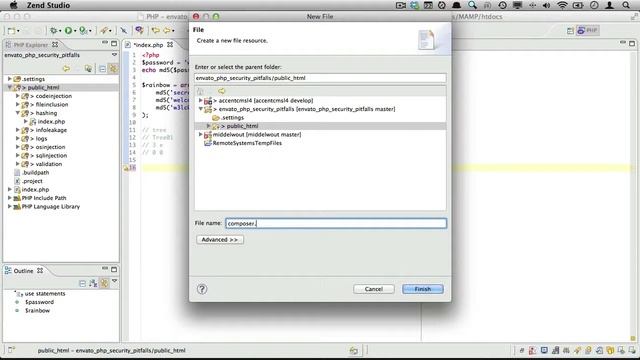Collapse envato_php_security_pitfalls project in dialog tree
The height and width of the screenshot is (360, 640).
coord(200,109)
